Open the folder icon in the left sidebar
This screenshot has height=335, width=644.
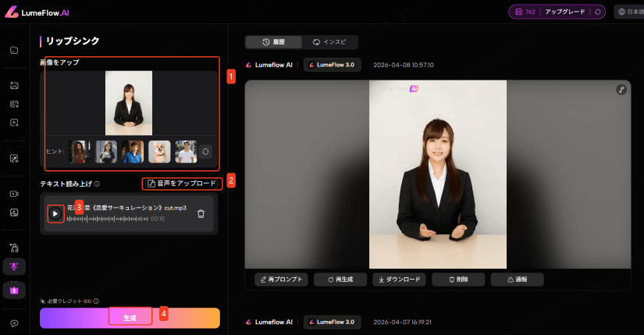tap(14, 50)
